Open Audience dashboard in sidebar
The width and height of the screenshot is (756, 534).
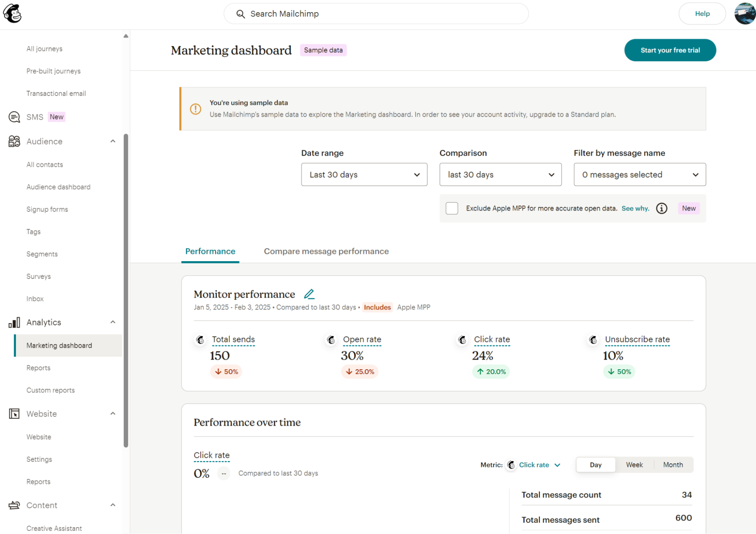click(58, 187)
